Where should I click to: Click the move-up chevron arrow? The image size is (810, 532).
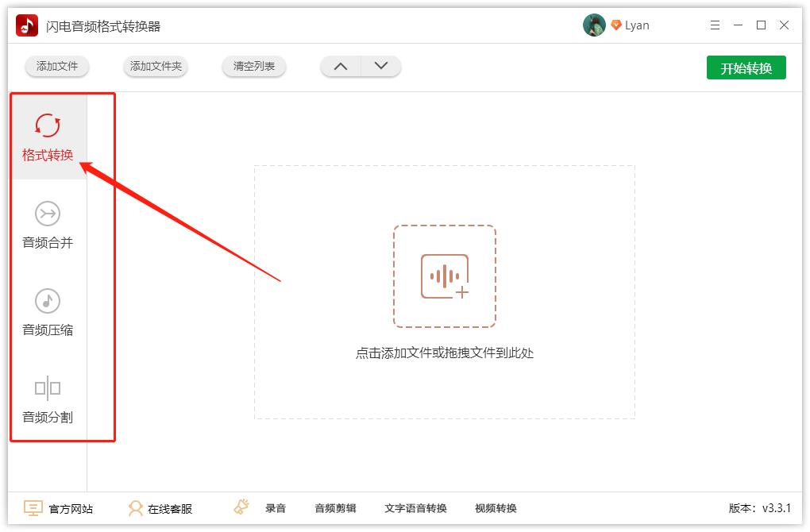coord(341,67)
